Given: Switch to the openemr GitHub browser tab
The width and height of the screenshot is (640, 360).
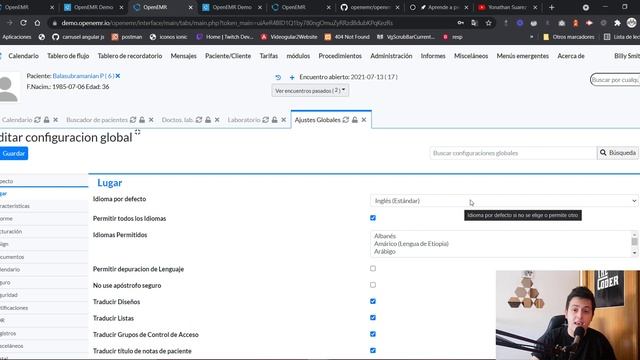Looking at the screenshot, I should pos(370,7).
